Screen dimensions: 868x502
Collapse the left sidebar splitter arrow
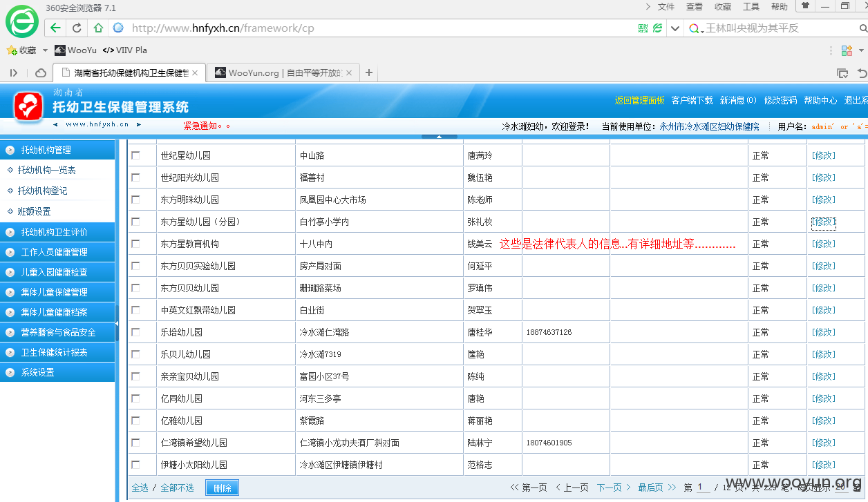(117, 324)
